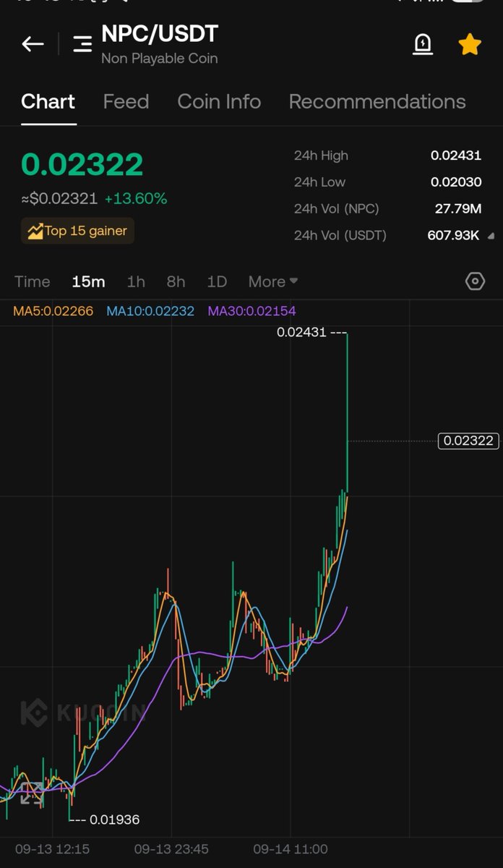Select the 1h chart interval
Image resolution: width=503 pixels, height=868 pixels.
pos(136,281)
